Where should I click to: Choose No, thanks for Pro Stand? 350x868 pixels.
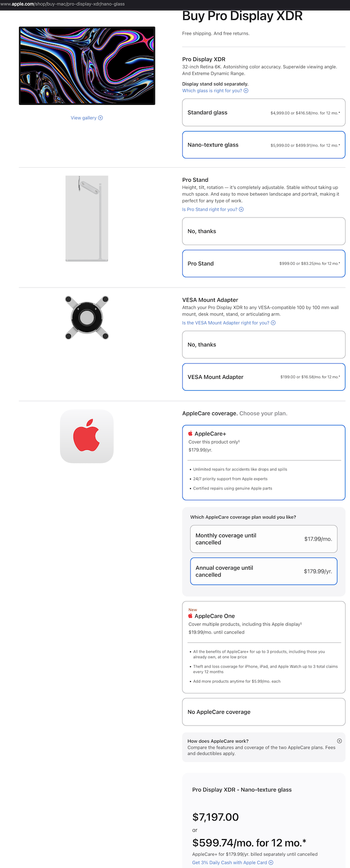coord(264,231)
